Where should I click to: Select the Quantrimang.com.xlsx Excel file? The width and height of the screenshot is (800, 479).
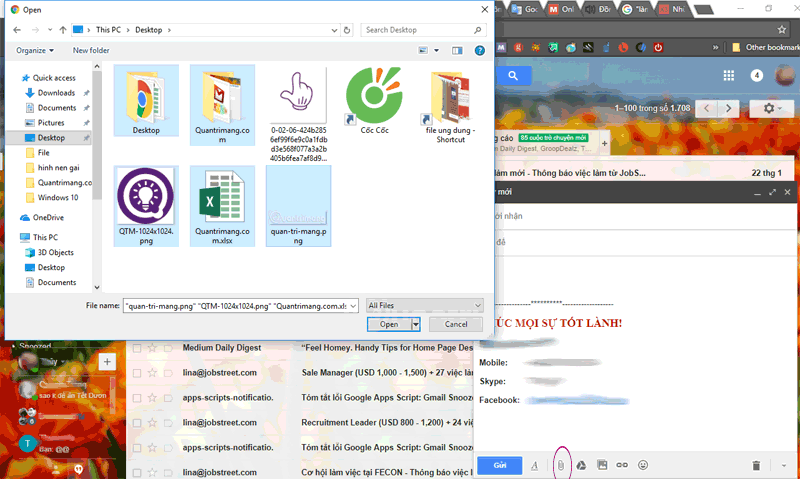[222, 206]
